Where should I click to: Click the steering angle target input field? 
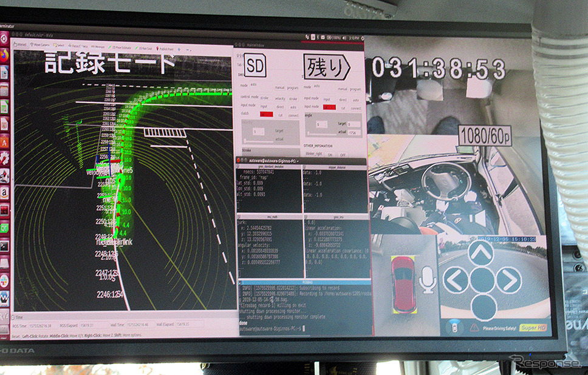[x=354, y=124]
